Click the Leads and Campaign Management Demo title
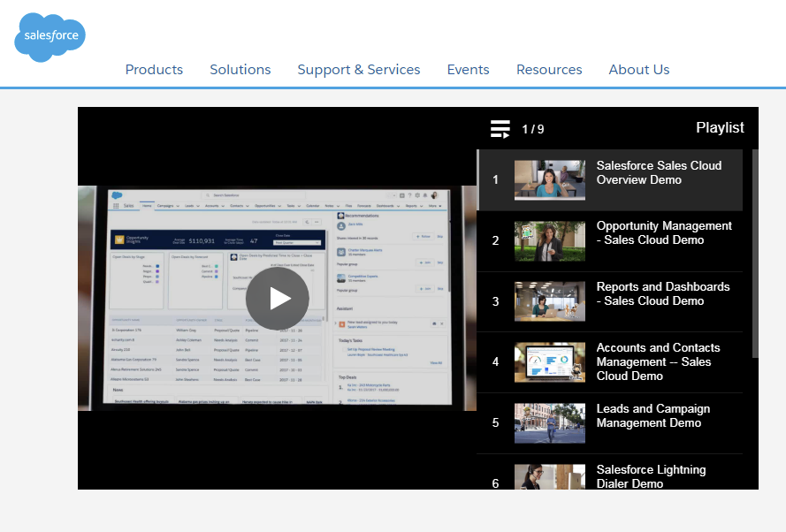 pyautogui.click(x=652, y=416)
